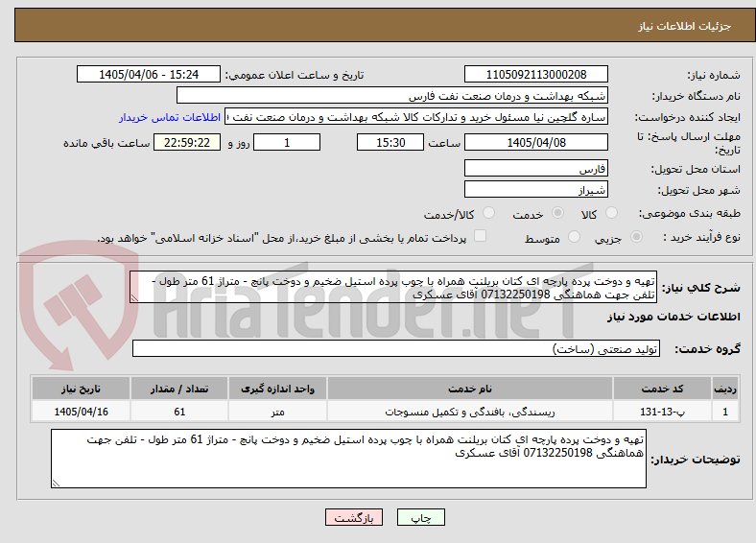Click the چاپ (print) button
This screenshot has height=543, width=756.
point(420,517)
